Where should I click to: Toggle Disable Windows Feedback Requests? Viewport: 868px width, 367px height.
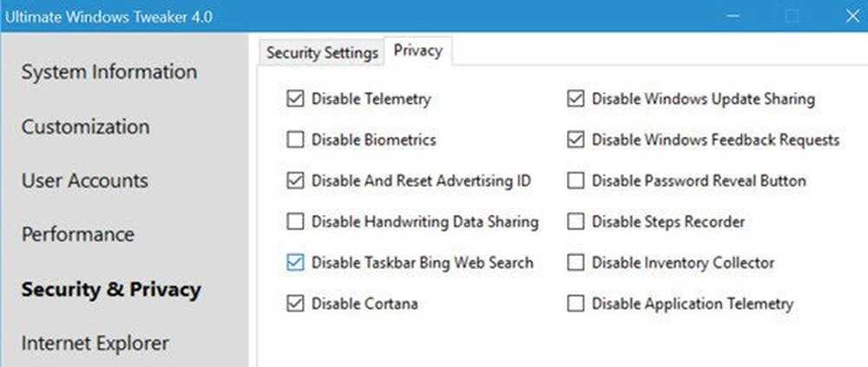click(x=575, y=140)
